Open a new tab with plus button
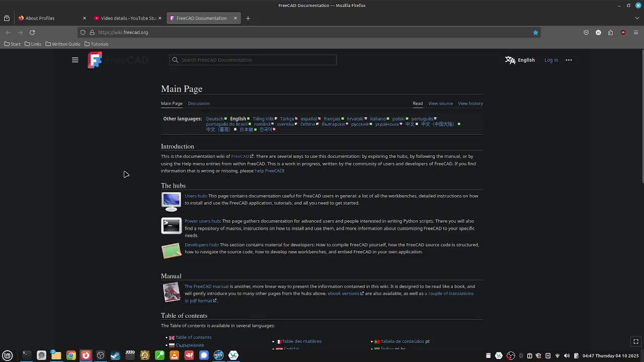 [x=248, y=18]
